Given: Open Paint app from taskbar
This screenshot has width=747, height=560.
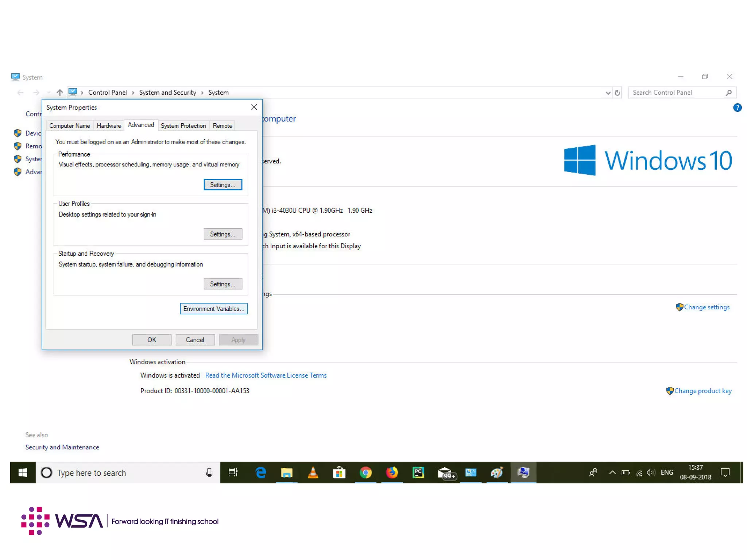Looking at the screenshot, I should (x=497, y=472).
